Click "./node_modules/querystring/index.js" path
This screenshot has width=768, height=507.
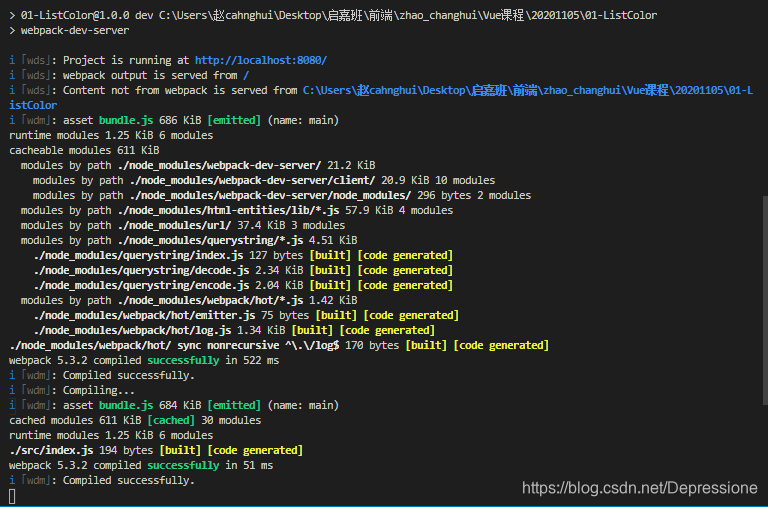139,256
